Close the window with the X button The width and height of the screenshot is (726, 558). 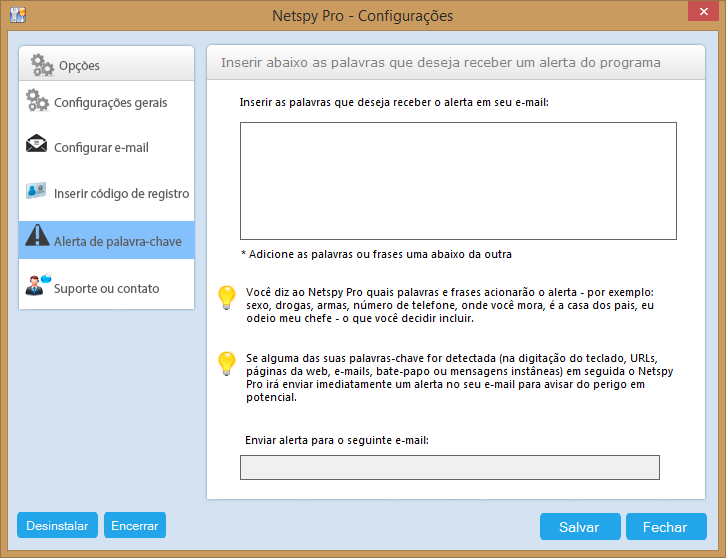[x=703, y=11]
